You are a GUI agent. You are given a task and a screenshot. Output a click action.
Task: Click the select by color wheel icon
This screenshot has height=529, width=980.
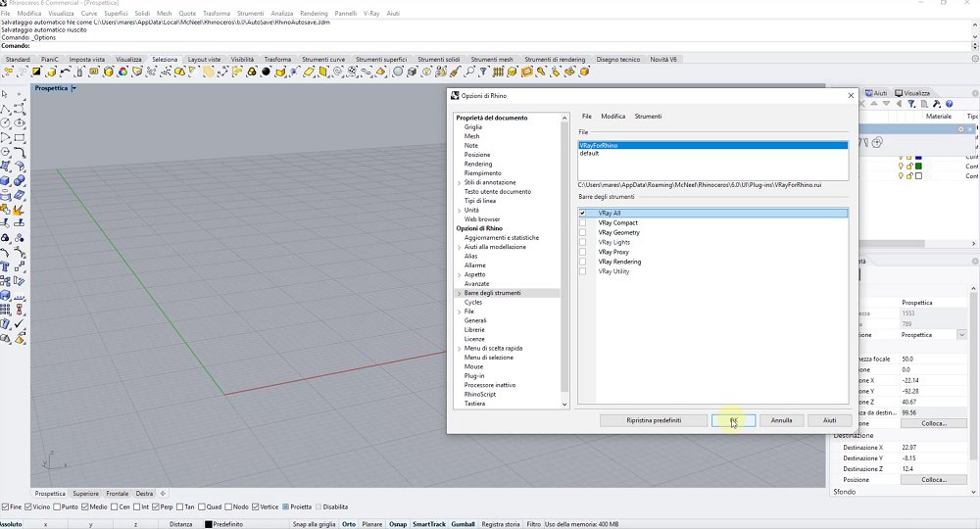(123, 72)
